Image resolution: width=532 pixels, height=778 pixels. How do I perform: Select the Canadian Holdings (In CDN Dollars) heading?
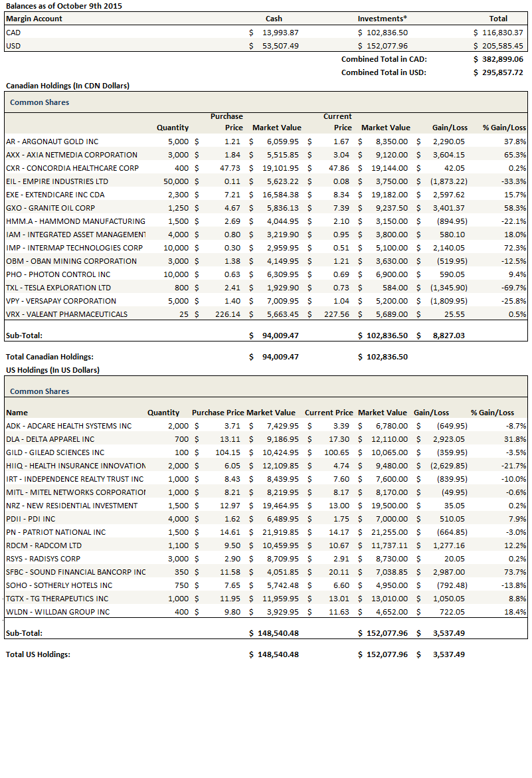(x=67, y=86)
